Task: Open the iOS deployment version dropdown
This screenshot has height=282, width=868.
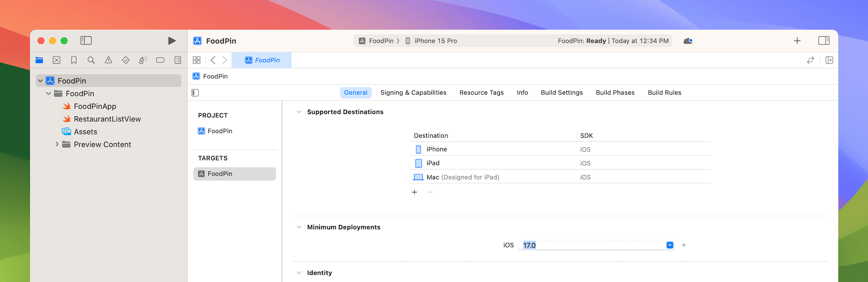Action: point(670,245)
